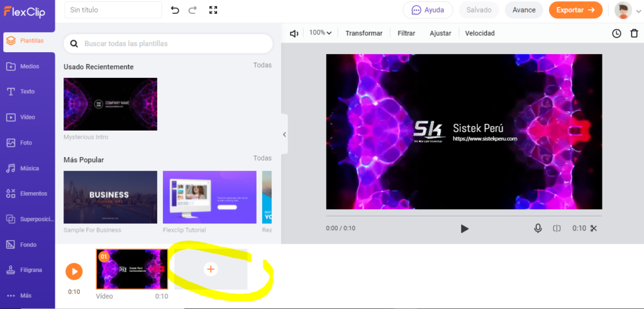Open the Más options menu
Viewport: 644px width, 309px height.
pyautogui.click(x=28, y=295)
